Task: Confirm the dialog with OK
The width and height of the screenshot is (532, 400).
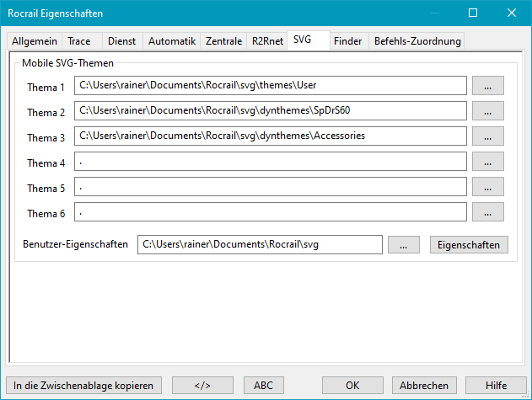Action: [352, 385]
